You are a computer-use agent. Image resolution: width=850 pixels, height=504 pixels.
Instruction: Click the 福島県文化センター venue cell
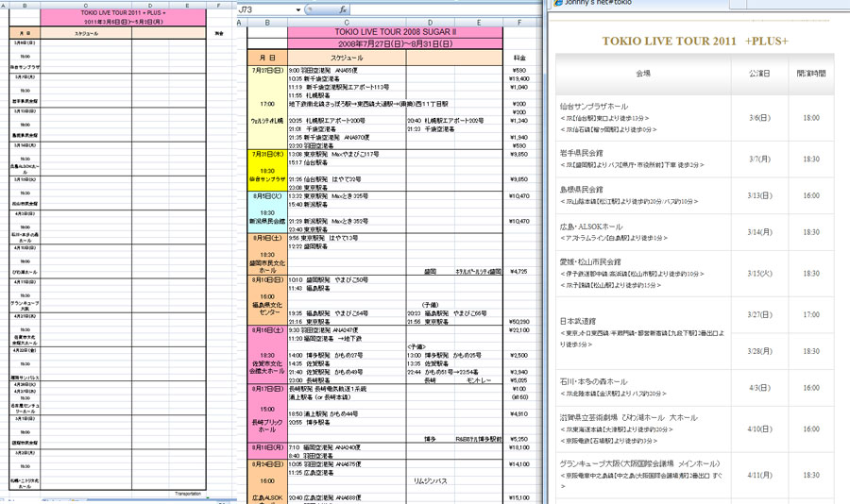click(x=267, y=309)
